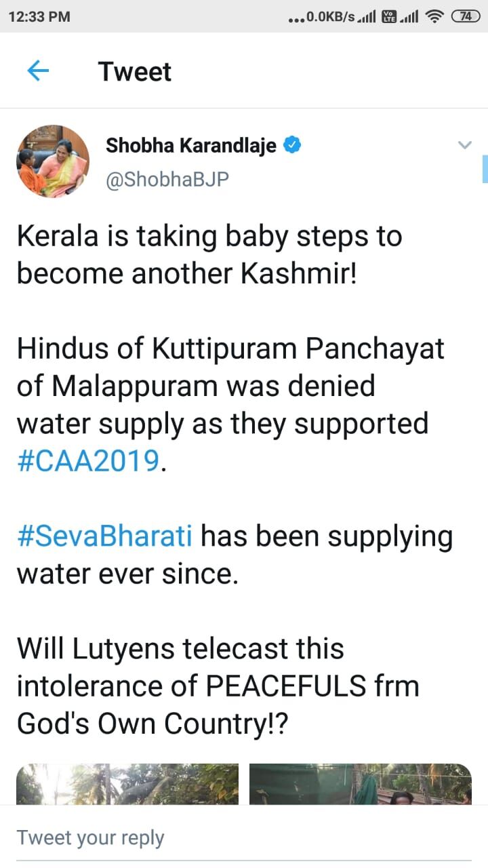Tap the Shobha Karandlaje display name

[x=190, y=145]
